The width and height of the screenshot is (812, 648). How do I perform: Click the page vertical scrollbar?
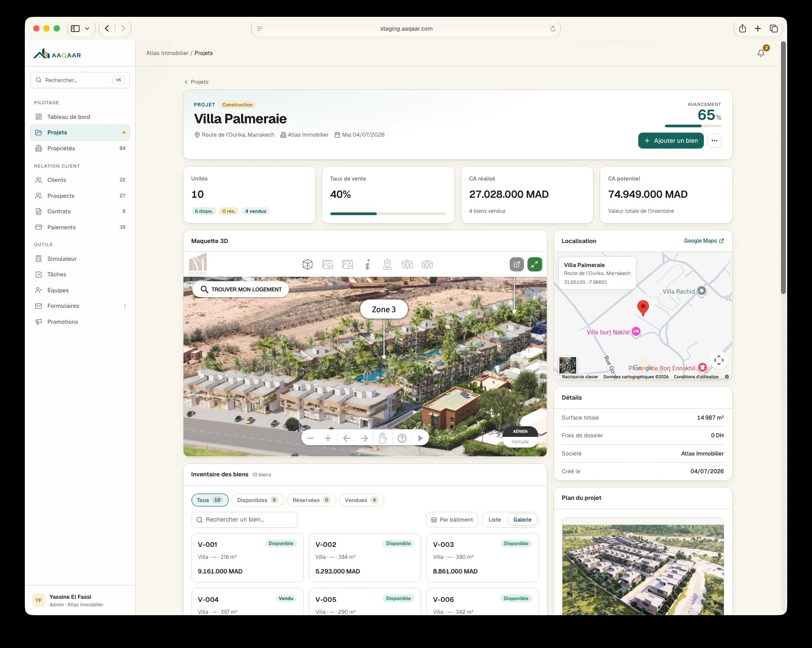(x=783, y=168)
